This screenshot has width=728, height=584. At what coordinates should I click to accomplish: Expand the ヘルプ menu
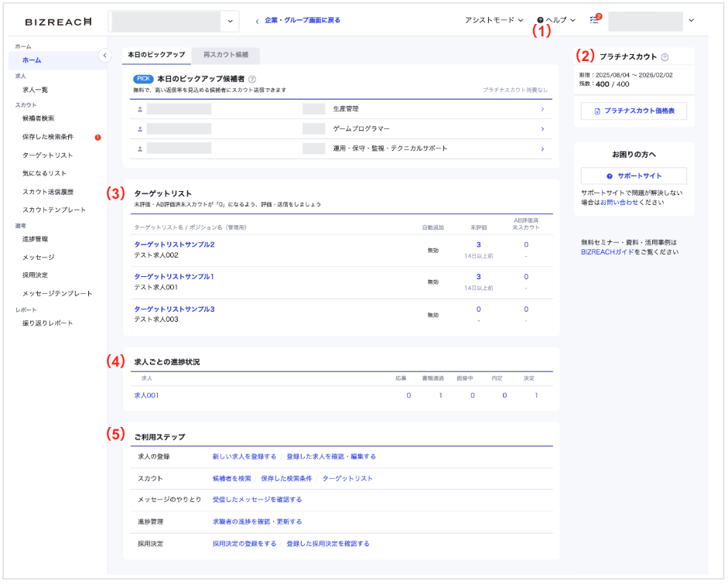pos(556,20)
